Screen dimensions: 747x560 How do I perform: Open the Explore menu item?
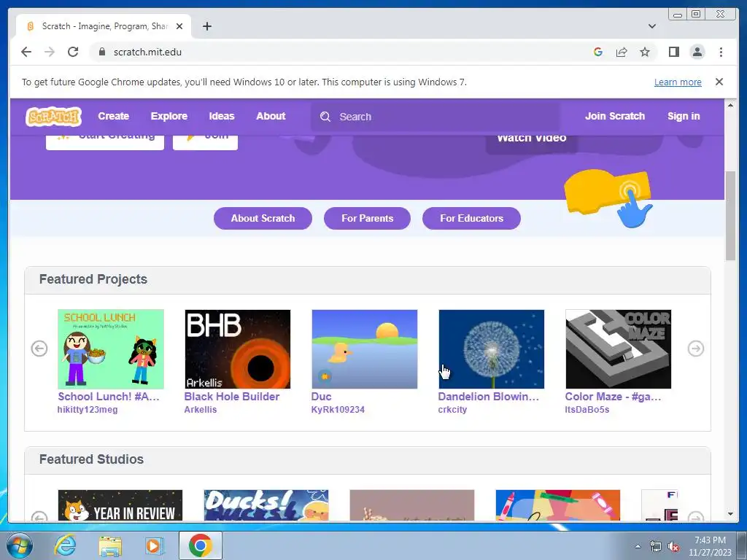[x=169, y=116]
